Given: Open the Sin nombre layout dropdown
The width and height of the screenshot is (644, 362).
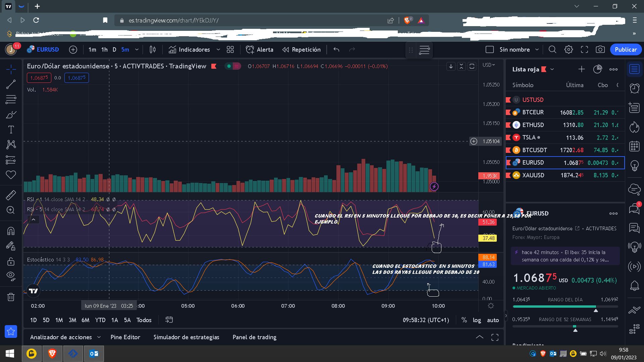Looking at the screenshot, I should [x=537, y=49].
